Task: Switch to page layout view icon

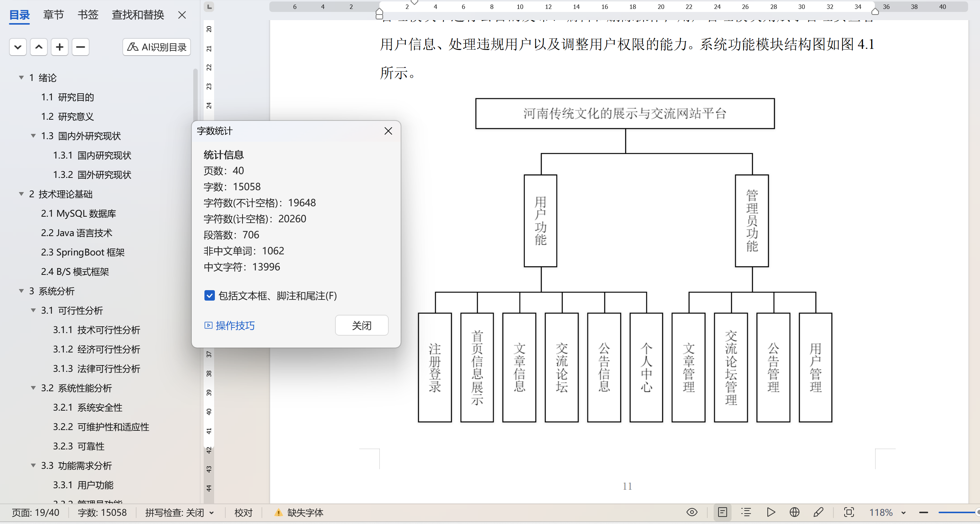Action: [722, 512]
